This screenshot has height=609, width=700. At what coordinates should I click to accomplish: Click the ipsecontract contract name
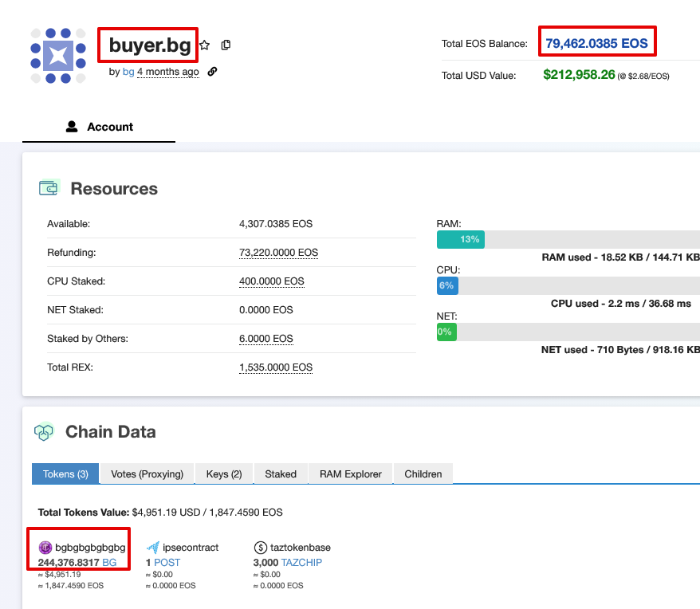point(191,548)
